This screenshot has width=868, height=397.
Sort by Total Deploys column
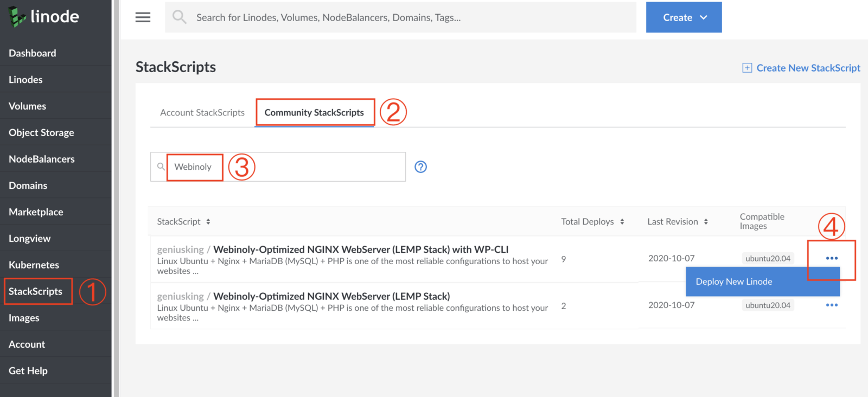(592, 221)
